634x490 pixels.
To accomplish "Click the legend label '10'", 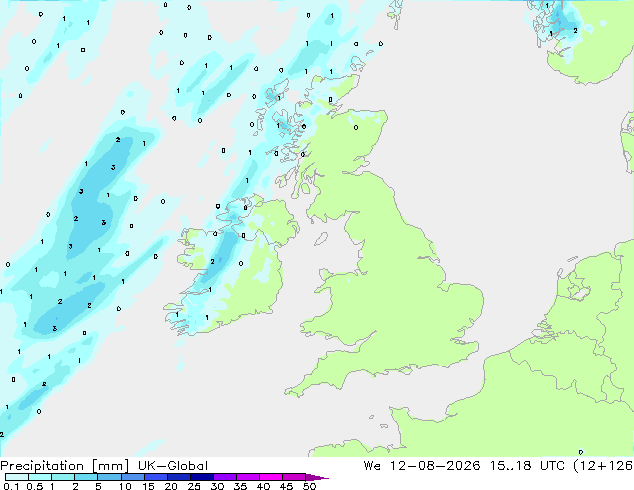I will click(x=125, y=486).
